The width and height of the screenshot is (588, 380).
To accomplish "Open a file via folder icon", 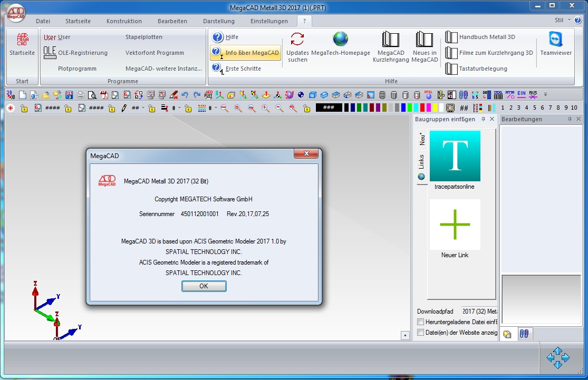I will click(46, 95).
